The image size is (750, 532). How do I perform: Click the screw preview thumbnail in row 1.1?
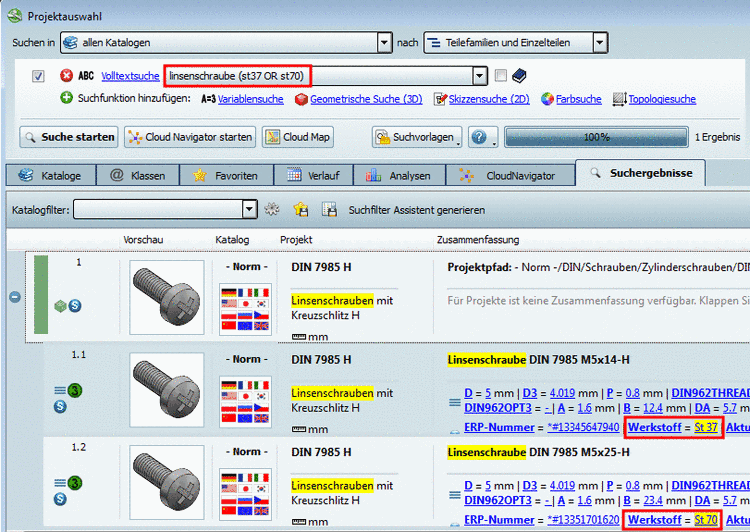tap(166, 390)
